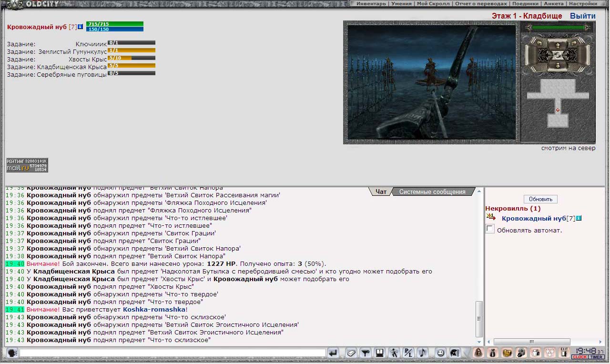Click the info icon next to player name at top
This screenshot has width=610, height=364.
[81, 27]
